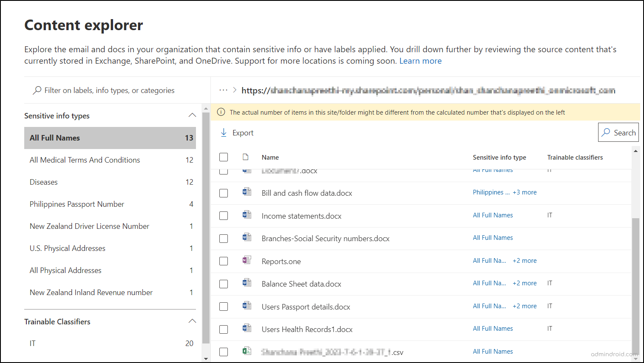
Task: Select Diseases in the sidebar
Action: 43,182
